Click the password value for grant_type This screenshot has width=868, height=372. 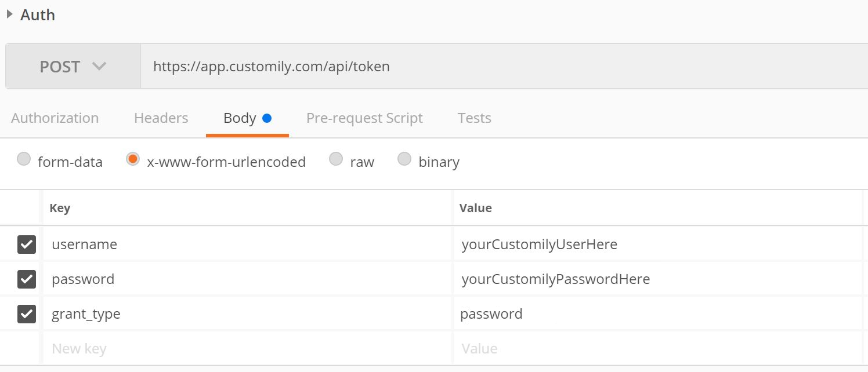491,313
